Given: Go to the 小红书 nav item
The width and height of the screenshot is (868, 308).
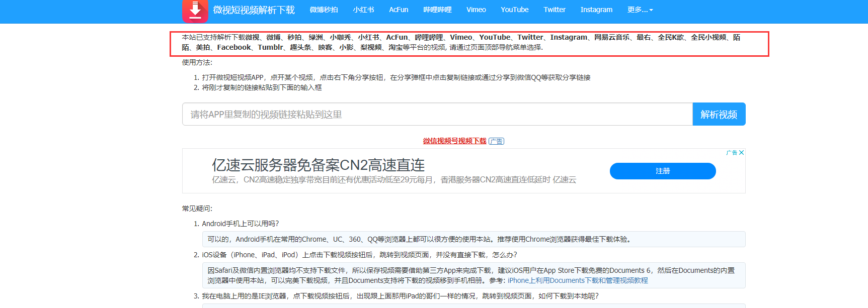Looking at the screenshot, I should pos(363,10).
